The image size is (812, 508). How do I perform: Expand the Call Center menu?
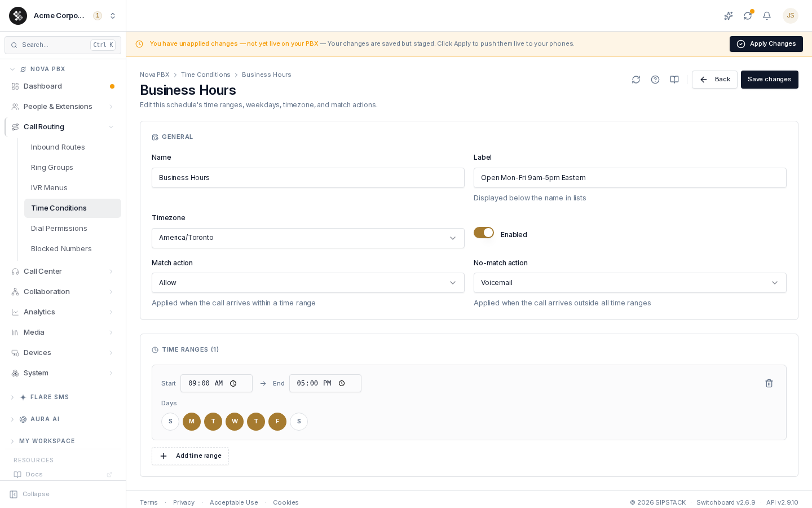coord(63,271)
